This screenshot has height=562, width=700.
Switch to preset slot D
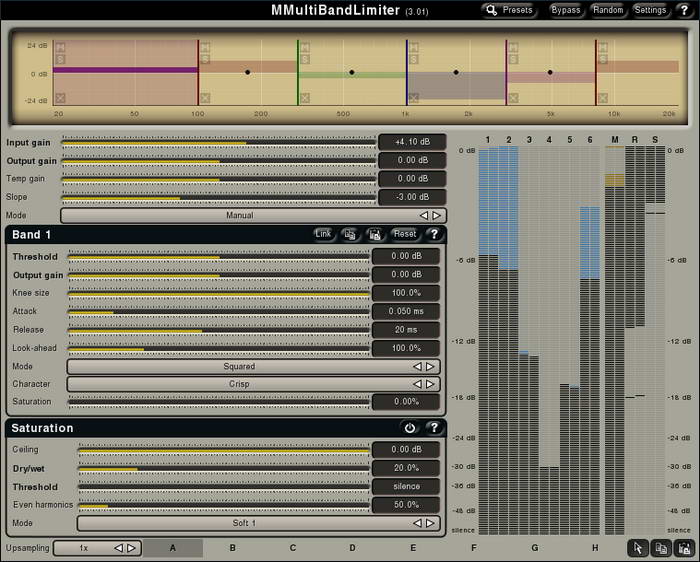coord(352,548)
